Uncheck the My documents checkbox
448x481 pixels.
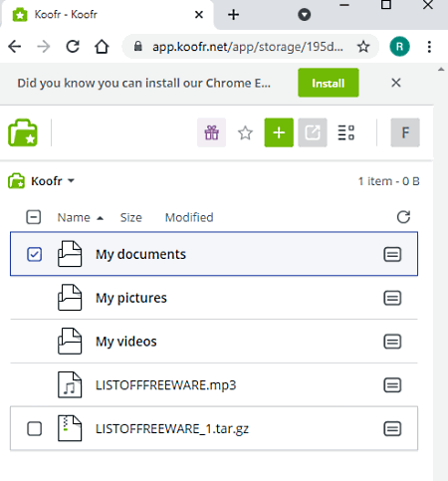tap(34, 255)
